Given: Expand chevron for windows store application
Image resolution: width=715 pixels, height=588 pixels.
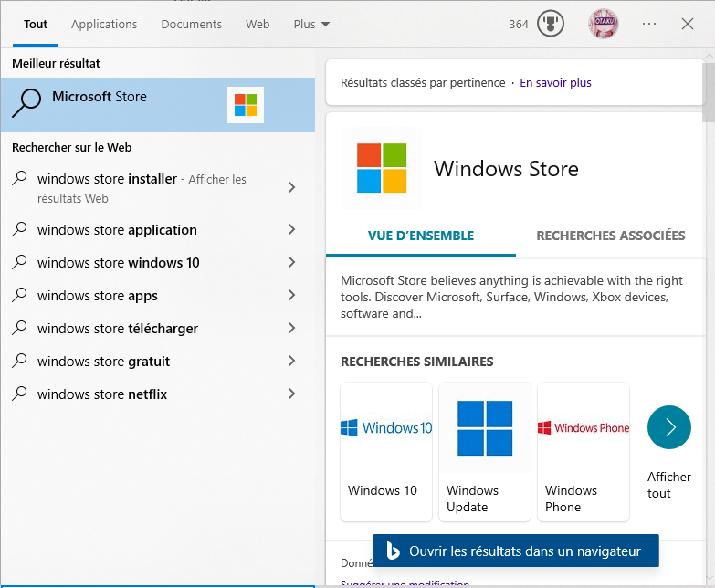Looking at the screenshot, I should [x=292, y=229].
